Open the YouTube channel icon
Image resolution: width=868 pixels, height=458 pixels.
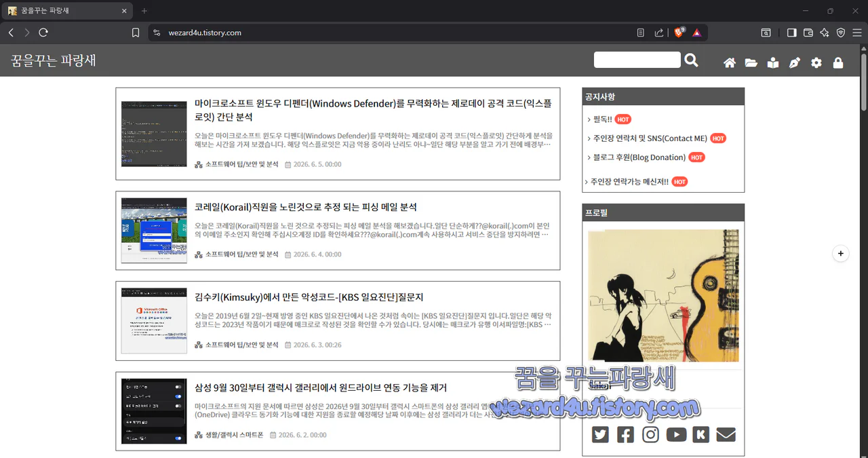[676, 434]
